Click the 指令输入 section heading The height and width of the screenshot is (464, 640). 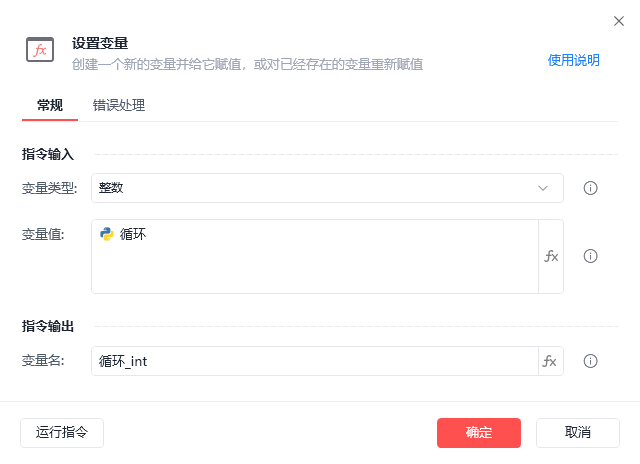(48, 154)
